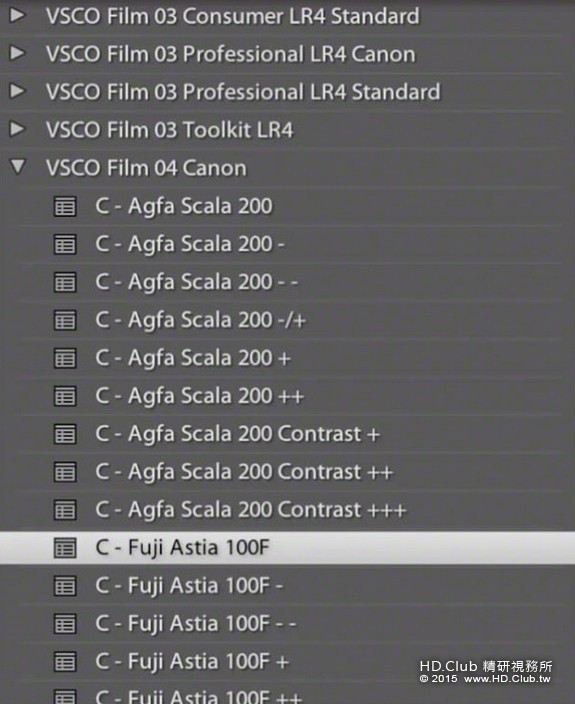Expand VSCO Film 03 Professional LR4 Canon folder
This screenshot has width=575, height=704.
(x=18, y=53)
